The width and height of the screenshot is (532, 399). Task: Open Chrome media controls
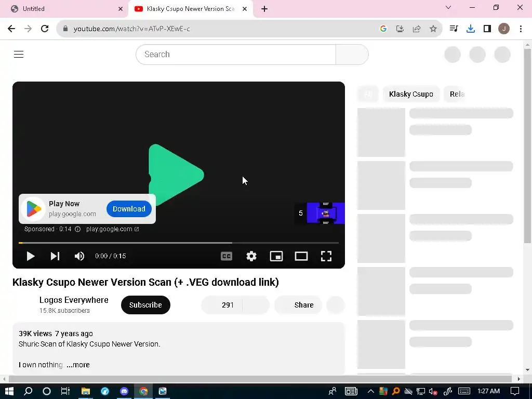coord(454,29)
